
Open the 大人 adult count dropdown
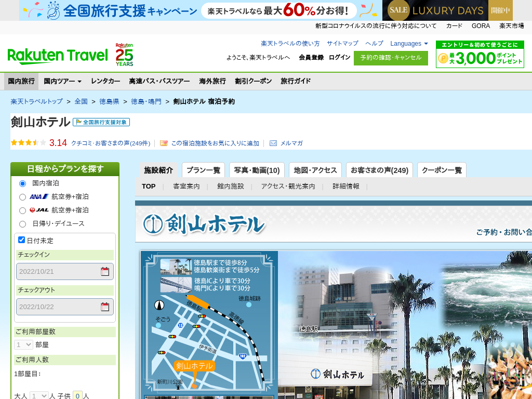pyautogui.click(x=39, y=395)
